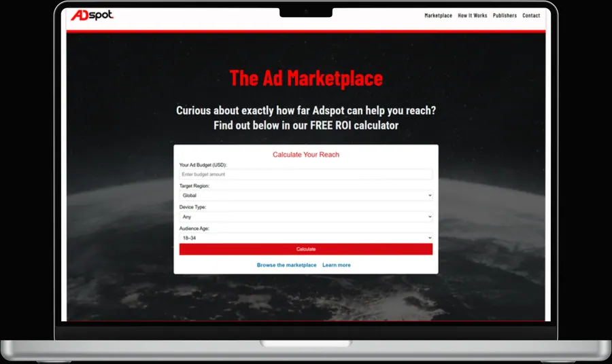This screenshot has width=612, height=364.
Task: Follow the Browse the marketplace link
Action: pos(286,265)
